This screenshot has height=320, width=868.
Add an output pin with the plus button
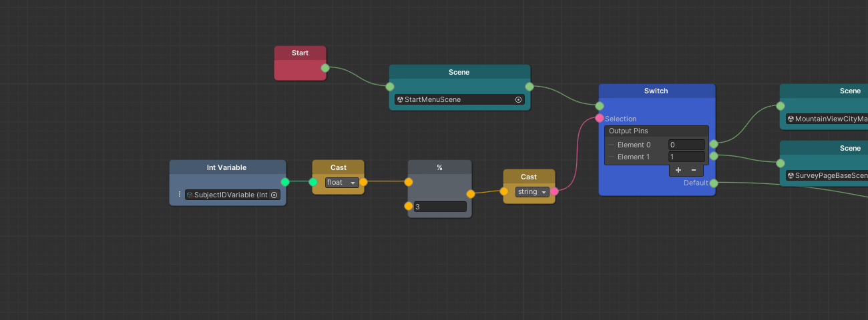[678, 170]
